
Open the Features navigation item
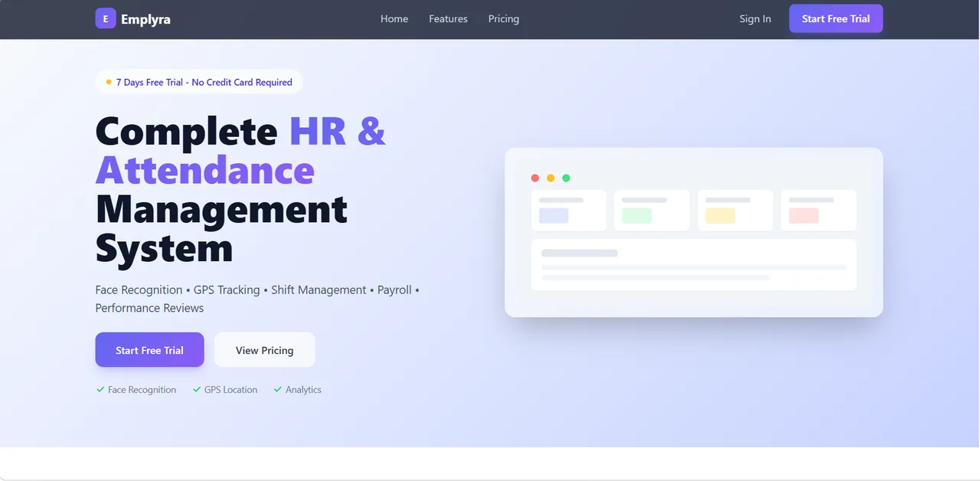point(448,19)
